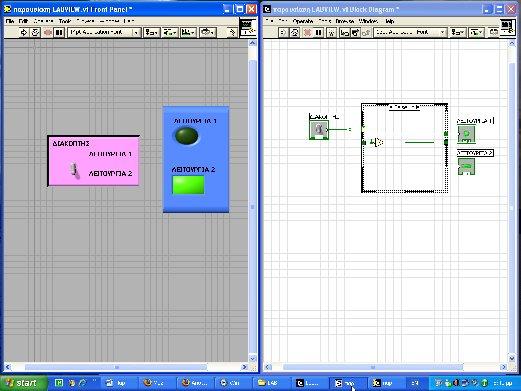Click ΛΕΙΤΟΥΡΓΙΑ 2 terminal label on diagram

click(x=475, y=153)
